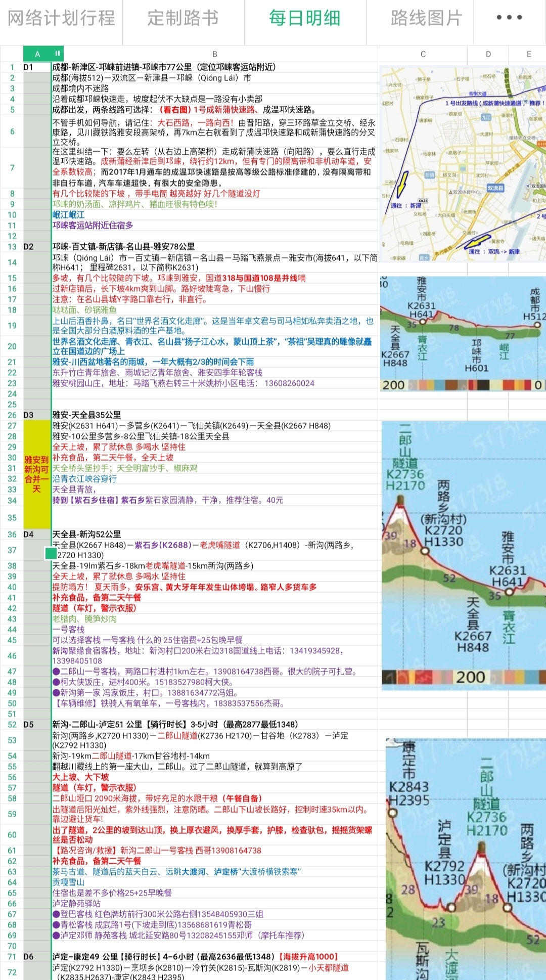Click cell 【车辆维修】铁骑人有氧单车
The image size is (546, 980).
click(214, 703)
